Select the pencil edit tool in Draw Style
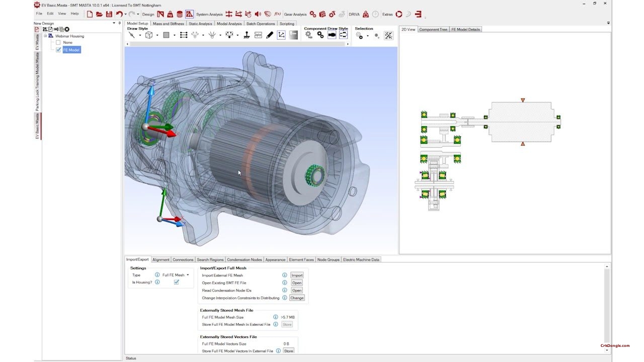Viewport: 644px width, 362px height. 270,35
